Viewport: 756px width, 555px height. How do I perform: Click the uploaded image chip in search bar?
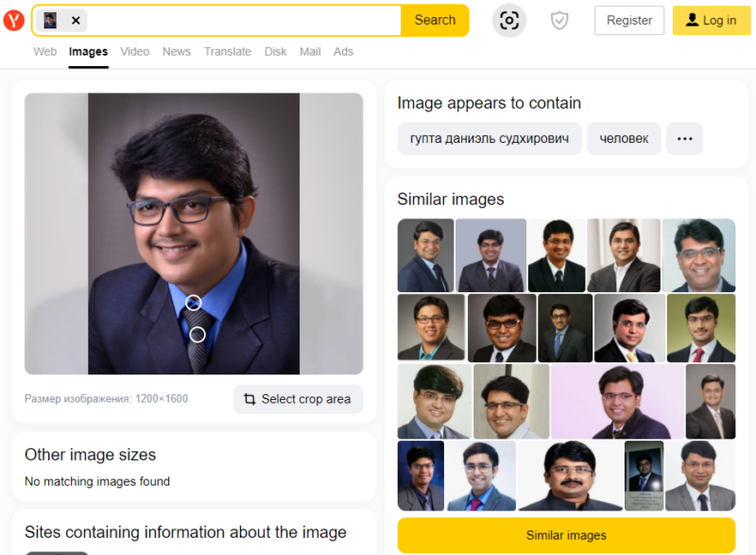click(52, 20)
